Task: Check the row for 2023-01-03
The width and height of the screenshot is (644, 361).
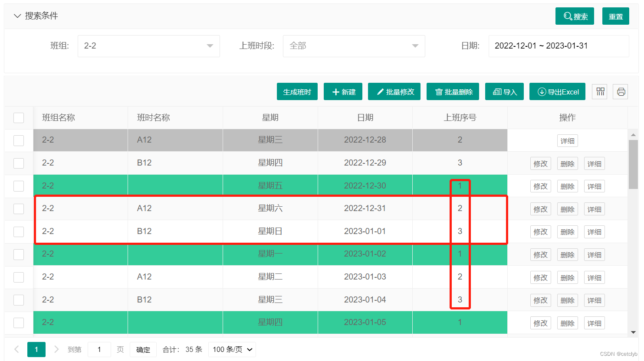Action: [19, 277]
